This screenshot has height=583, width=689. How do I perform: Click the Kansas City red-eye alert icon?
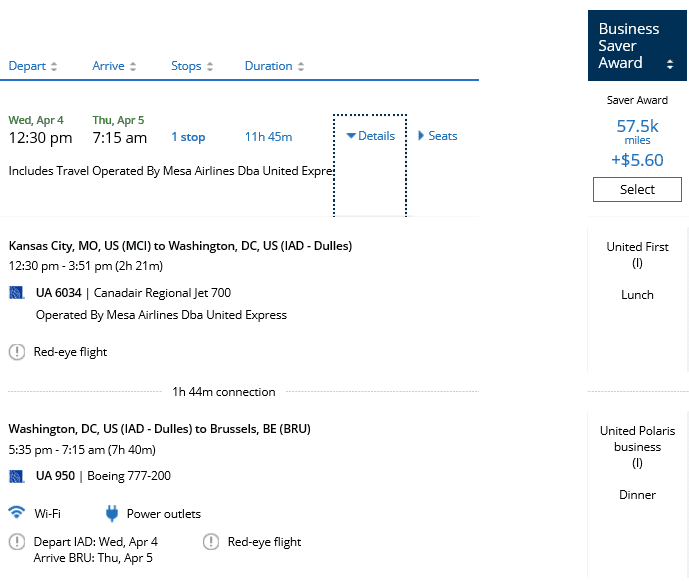click(x=17, y=352)
